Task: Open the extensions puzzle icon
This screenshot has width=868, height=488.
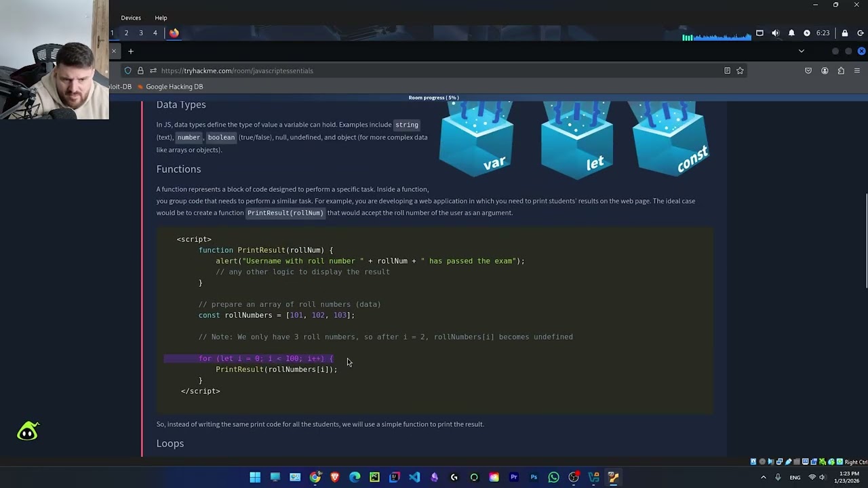Action: 841,70
